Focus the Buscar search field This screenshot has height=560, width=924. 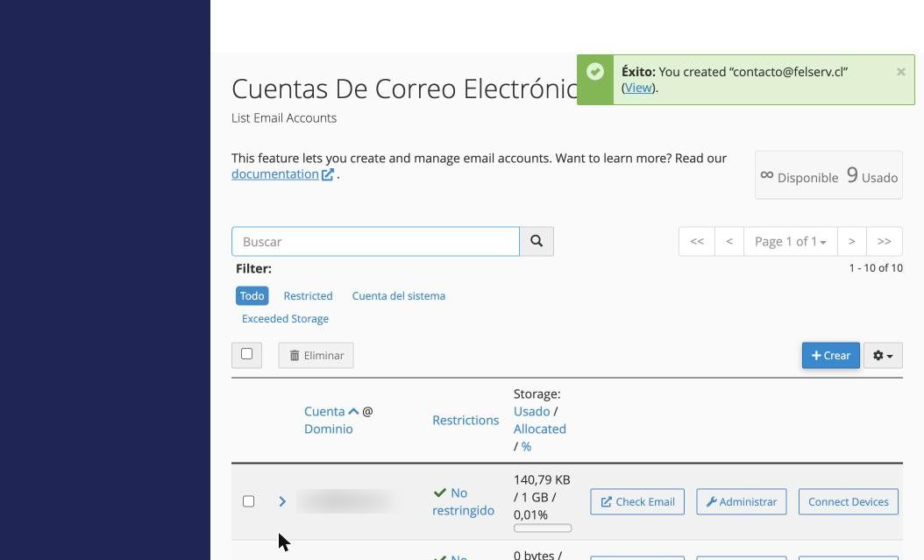coord(375,241)
